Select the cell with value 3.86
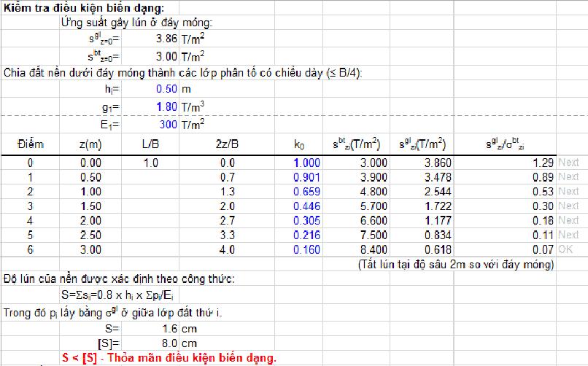 tap(166, 39)
